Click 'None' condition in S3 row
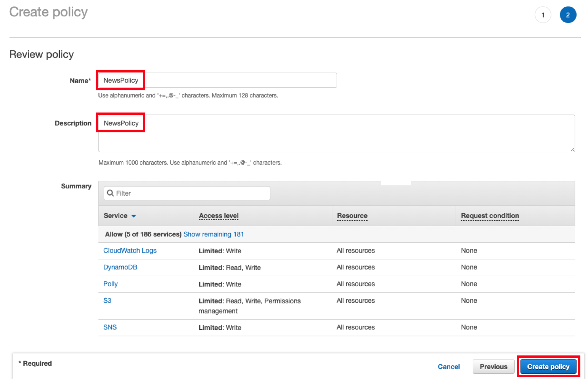This screenshot has width=588, height=381. pyautogui.click(x=469, y=301)
